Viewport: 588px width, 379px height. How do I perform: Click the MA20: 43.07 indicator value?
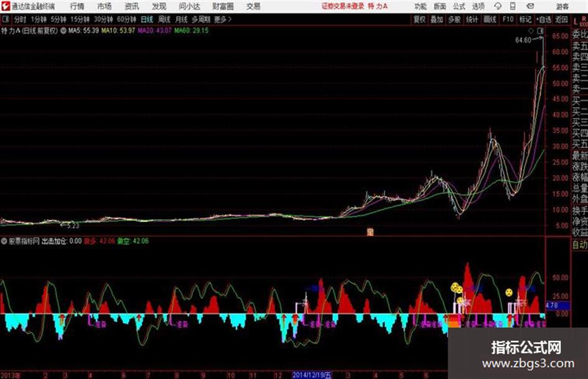[x=154, y=30]
